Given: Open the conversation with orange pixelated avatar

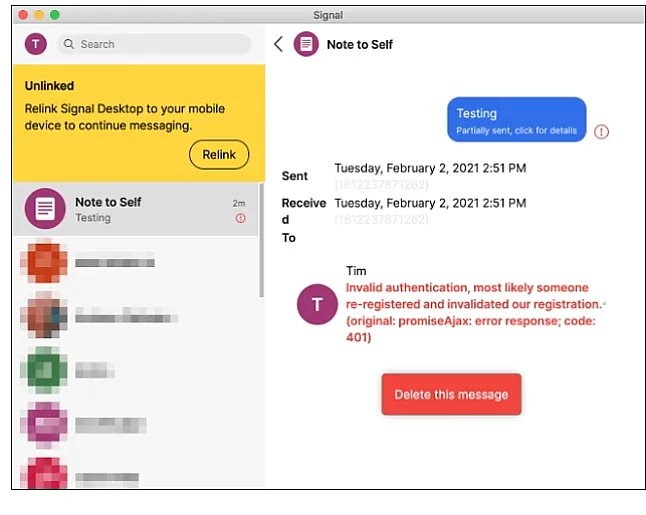Looking at the screenshot, I should point(136,263).
